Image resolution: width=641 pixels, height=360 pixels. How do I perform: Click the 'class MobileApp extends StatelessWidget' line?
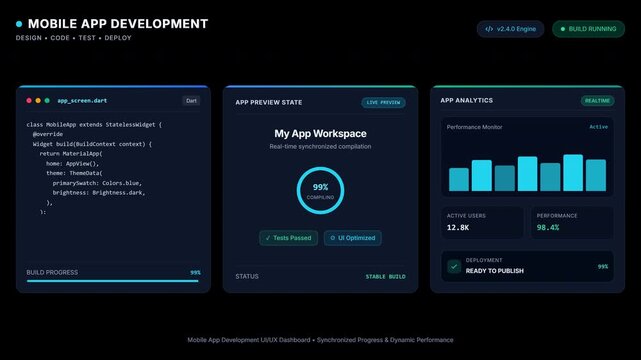click(x=94, y=125)
